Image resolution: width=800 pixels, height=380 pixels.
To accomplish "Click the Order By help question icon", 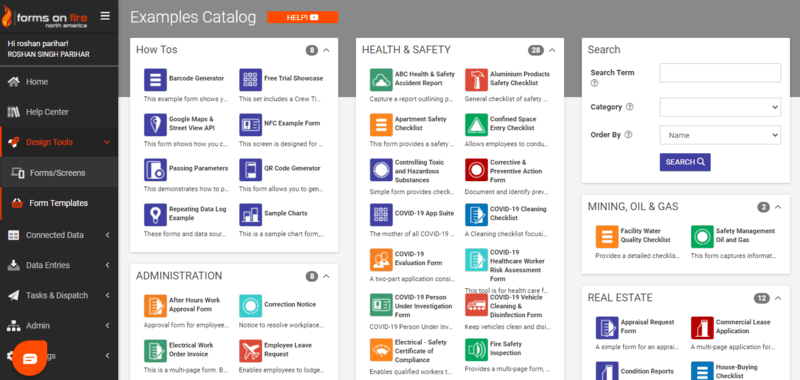I will coord(628,135).
